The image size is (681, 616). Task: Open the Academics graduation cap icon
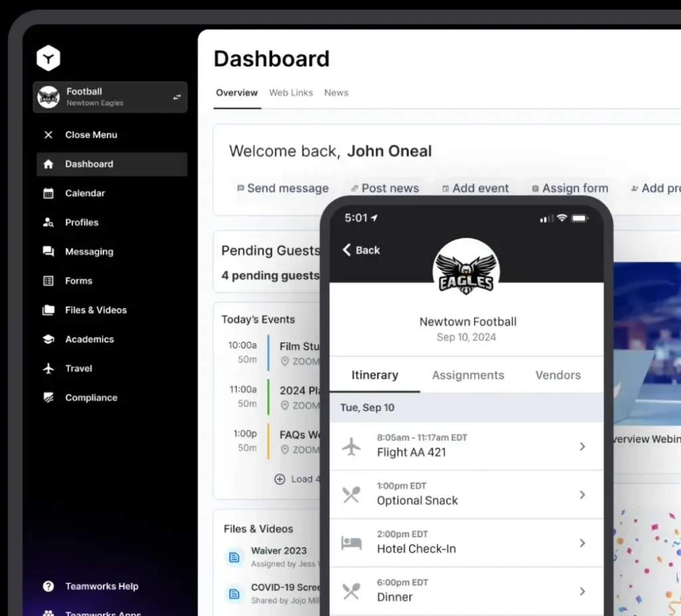48,339
